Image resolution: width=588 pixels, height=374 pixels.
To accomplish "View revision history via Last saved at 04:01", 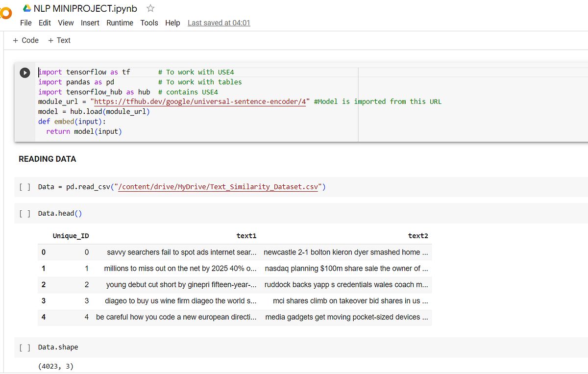I will point(219,23).
